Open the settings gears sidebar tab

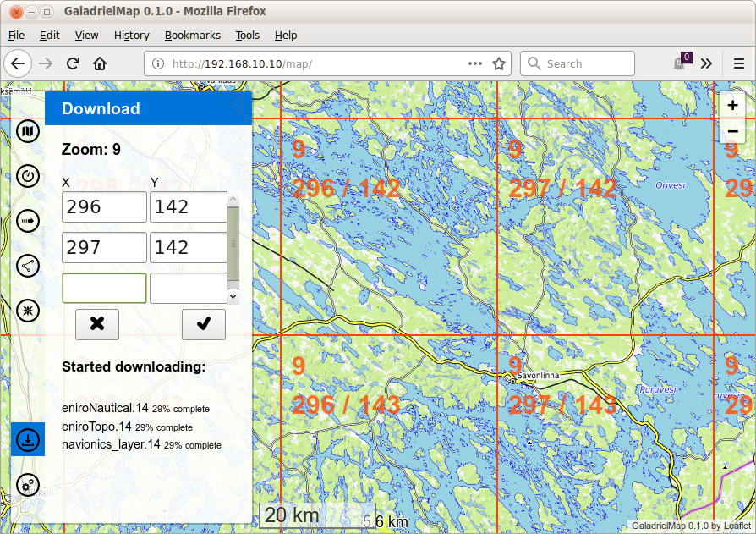click(28, 485)
